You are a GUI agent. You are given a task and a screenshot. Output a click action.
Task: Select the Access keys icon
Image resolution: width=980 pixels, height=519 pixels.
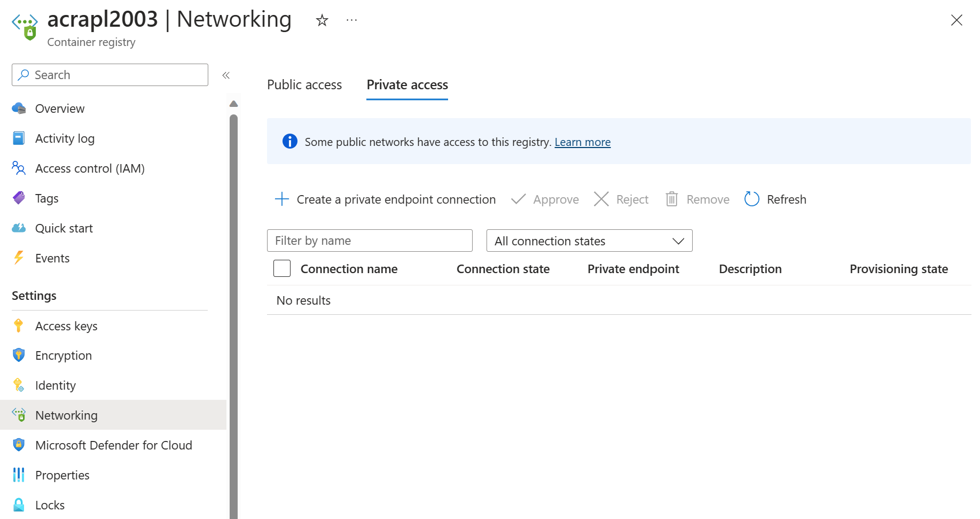click(x=19, y=326)
